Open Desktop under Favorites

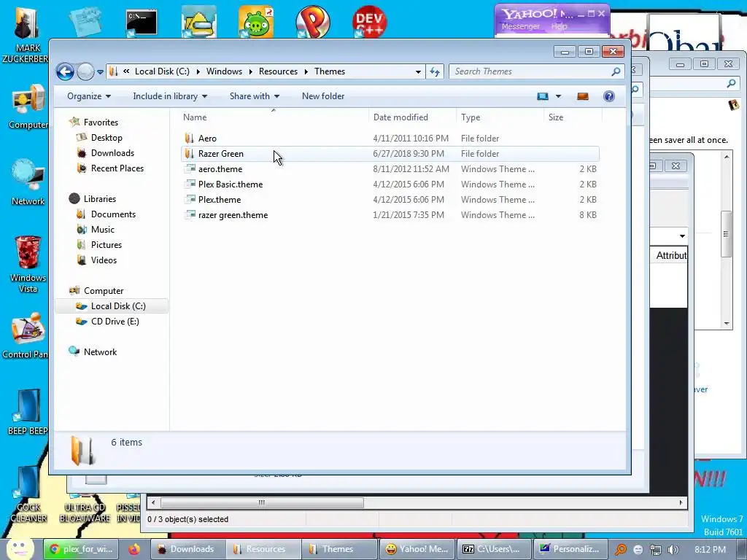pyautogui.click(x=107, y=138)
